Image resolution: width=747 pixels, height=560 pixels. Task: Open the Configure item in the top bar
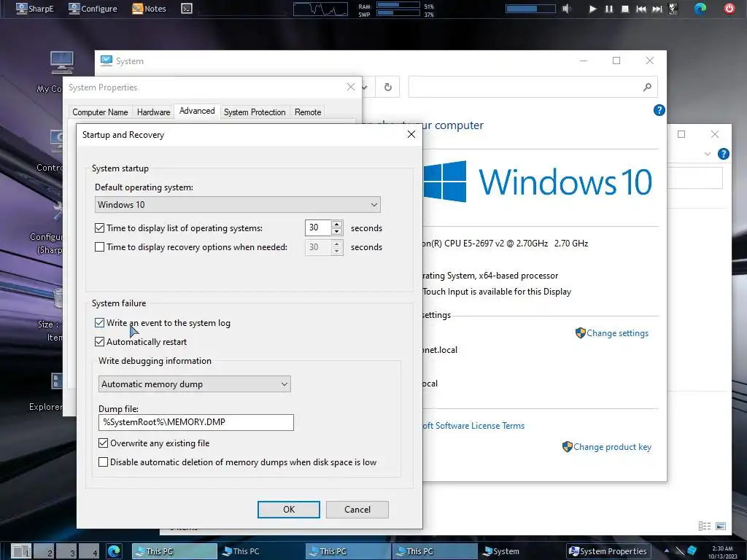[x=93, y=9]
